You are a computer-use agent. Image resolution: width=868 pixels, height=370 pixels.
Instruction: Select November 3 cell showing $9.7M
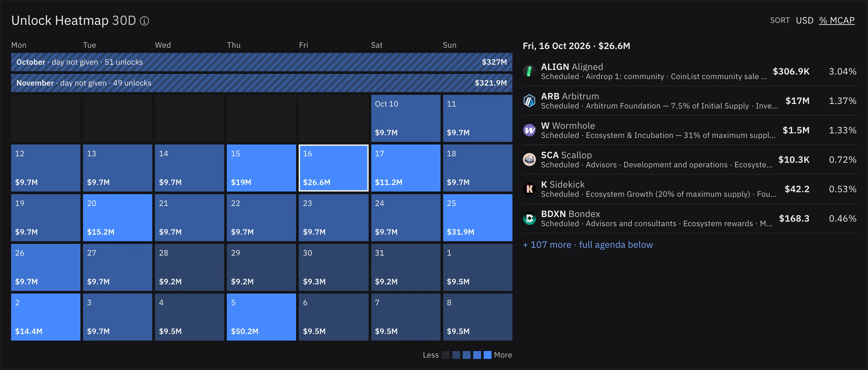tap(117, 317)
